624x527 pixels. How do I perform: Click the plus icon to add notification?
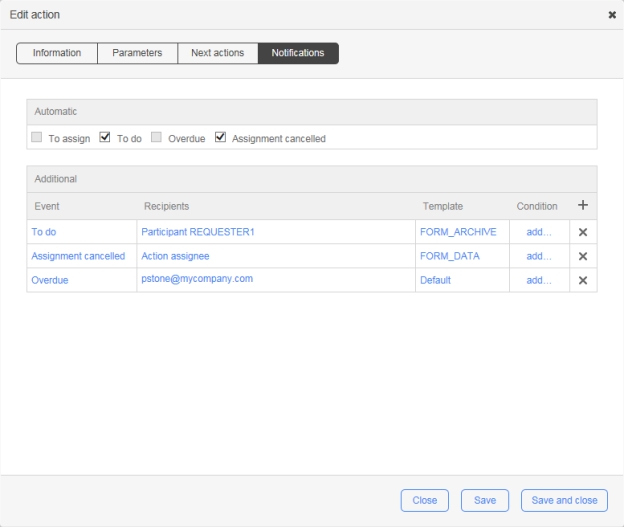[583, 205]
